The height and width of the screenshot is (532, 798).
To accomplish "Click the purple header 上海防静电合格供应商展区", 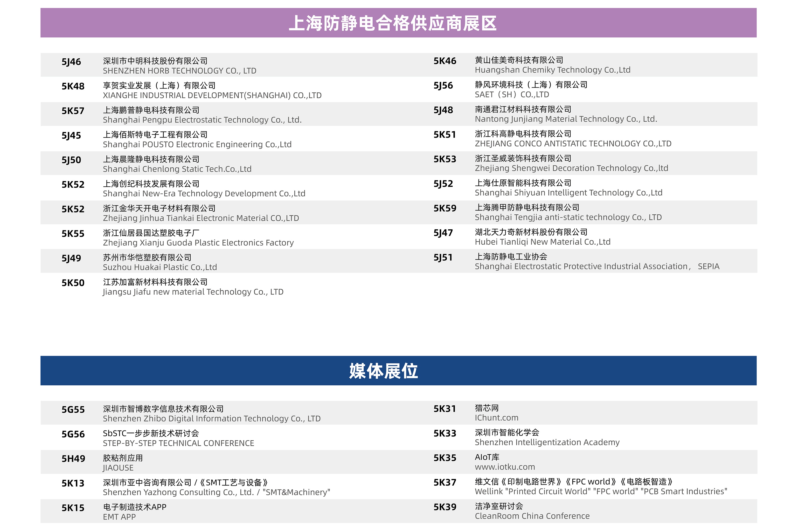I will coord(398,23).
